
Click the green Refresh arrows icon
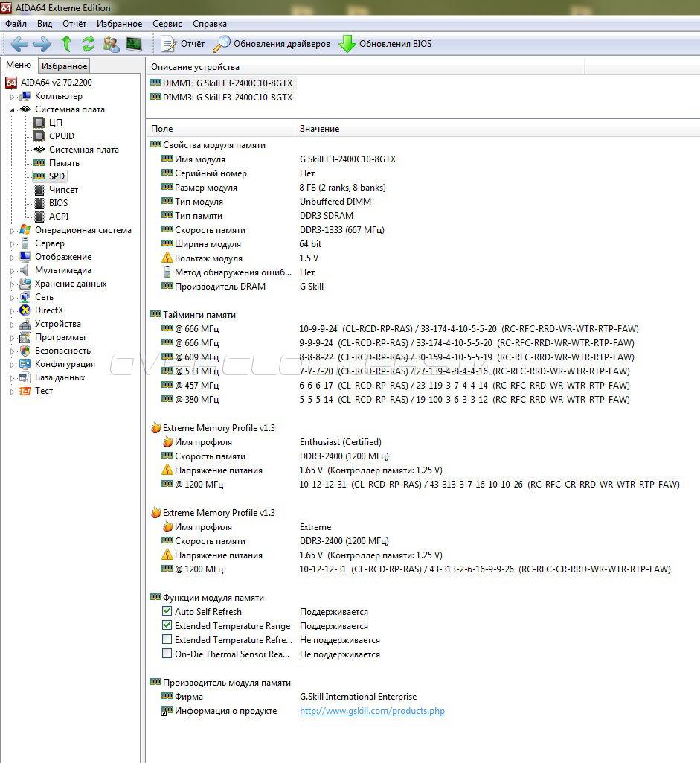88,44
